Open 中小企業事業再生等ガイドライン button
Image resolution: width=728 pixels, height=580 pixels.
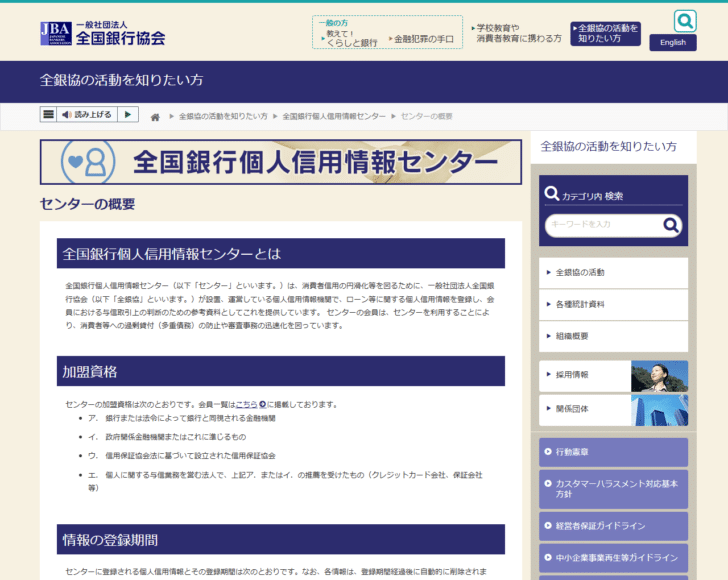click(613, 558)
